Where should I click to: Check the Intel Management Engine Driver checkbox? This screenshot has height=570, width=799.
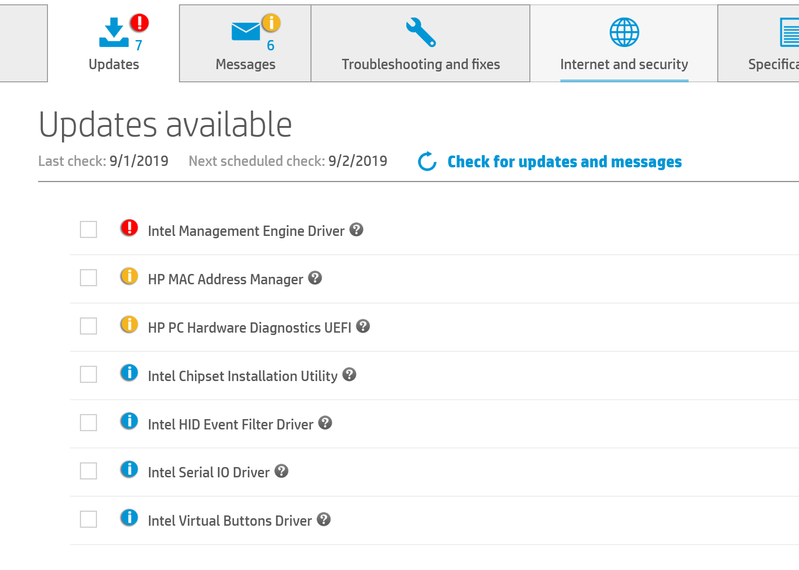point(89,230)
